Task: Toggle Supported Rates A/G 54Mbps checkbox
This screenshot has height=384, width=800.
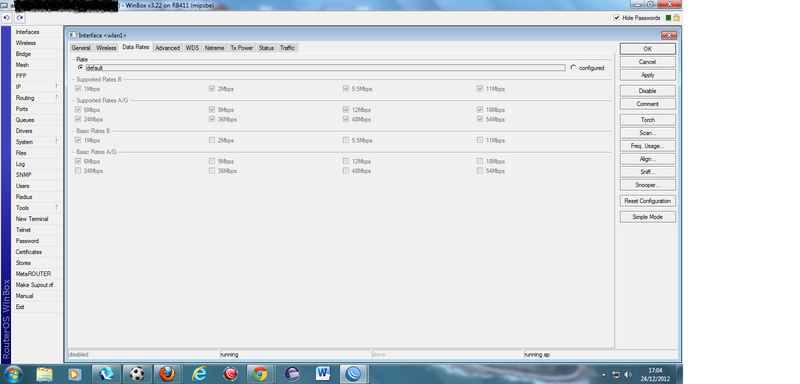Action: point(480,119)
